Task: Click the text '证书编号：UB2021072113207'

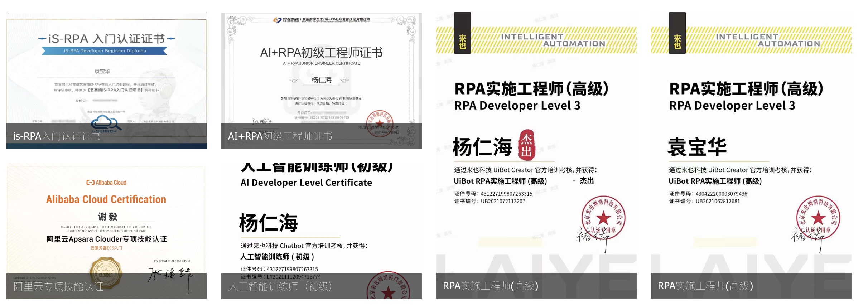Action: pyautogui.click(x=490, y=201)
